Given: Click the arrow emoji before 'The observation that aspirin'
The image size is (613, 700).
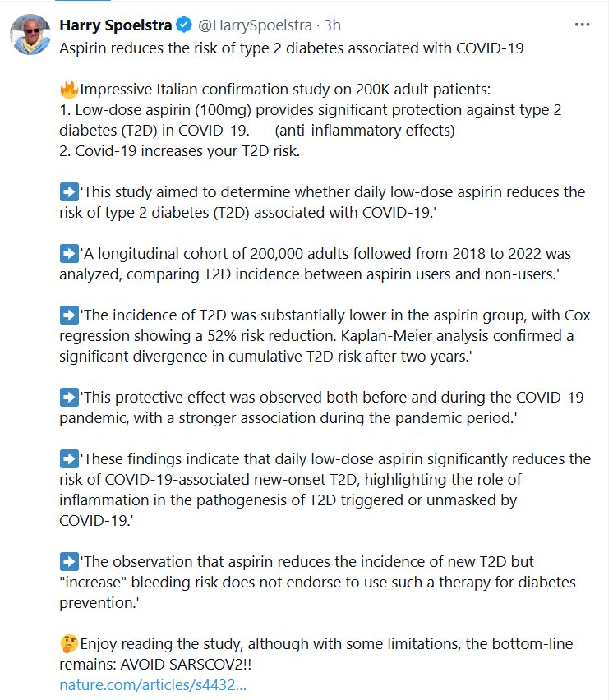Looking at the screenshot, I should pos(68,562).
